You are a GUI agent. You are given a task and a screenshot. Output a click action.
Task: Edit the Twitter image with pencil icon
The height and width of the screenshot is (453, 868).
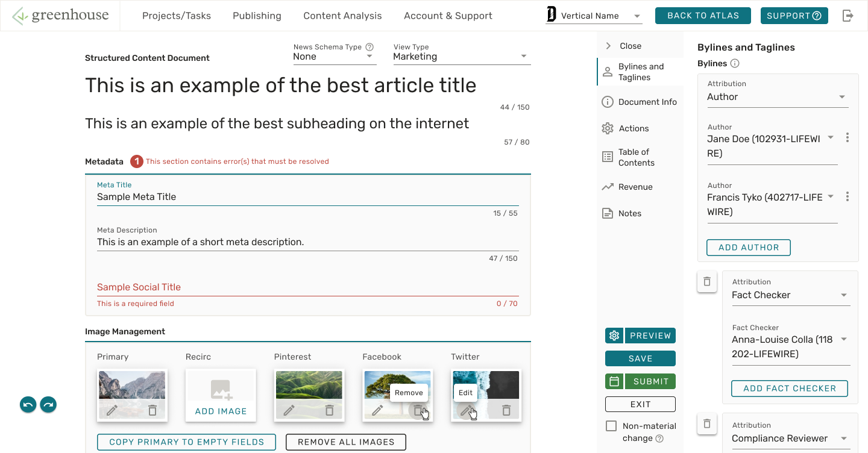465,410
